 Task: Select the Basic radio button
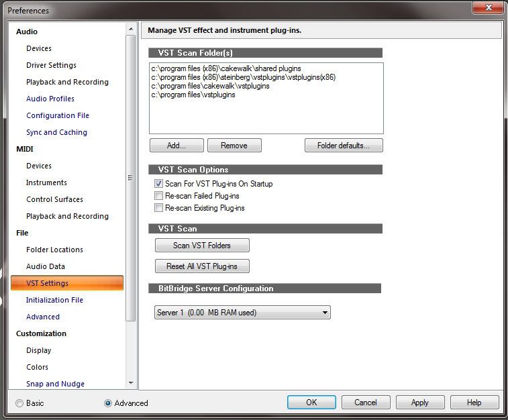click(19, 403)
